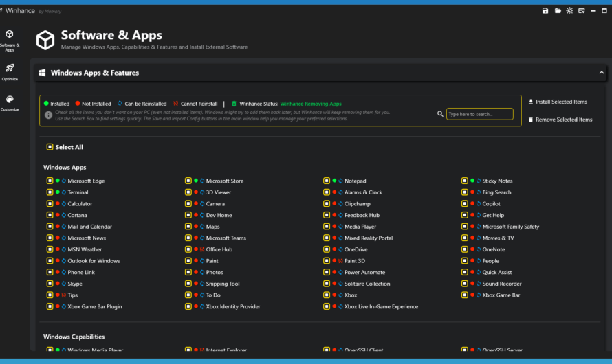This screenshot has width=612, height=364.
Task: Toggle the light/dark theme sun icon
Action: (x=569, y=11)
